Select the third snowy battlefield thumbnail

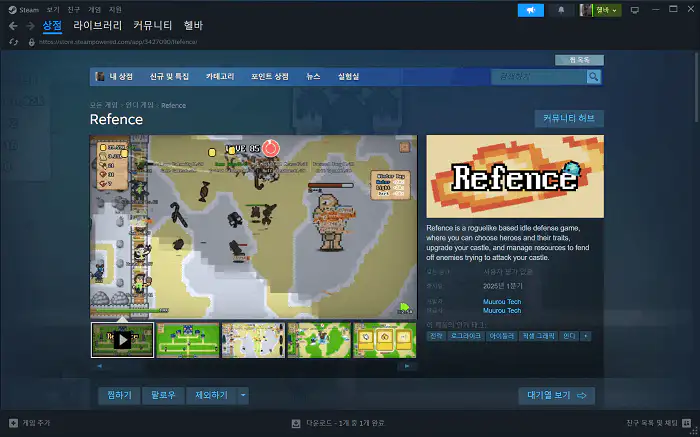coord(253,340)
